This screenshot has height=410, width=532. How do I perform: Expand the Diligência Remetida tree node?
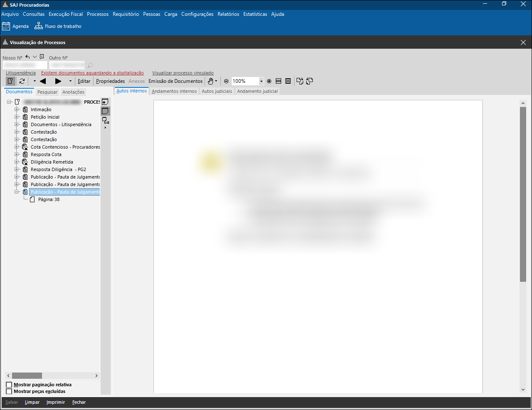(x=17, y=162)
